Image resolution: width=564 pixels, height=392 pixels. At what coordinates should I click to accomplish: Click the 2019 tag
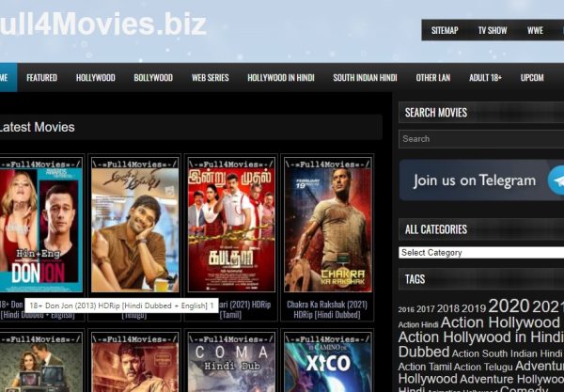474,308
